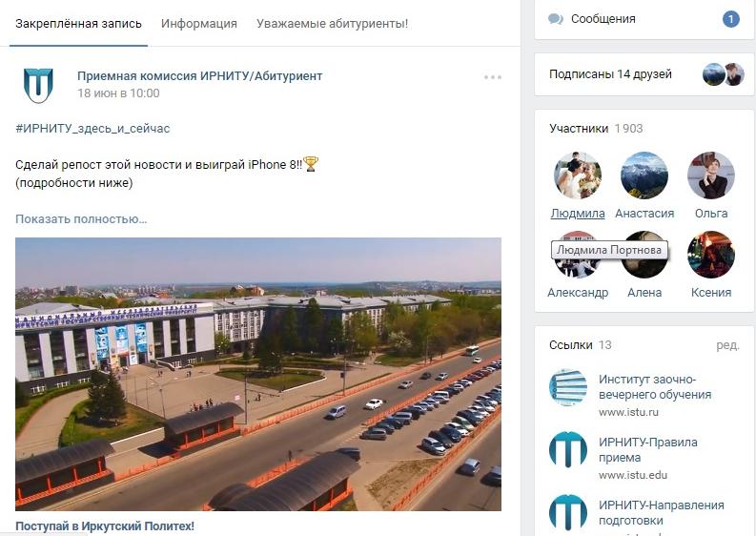This screenshot has height=536, width=756.
Task: Switch to the Информация tab
Action: 198,24
